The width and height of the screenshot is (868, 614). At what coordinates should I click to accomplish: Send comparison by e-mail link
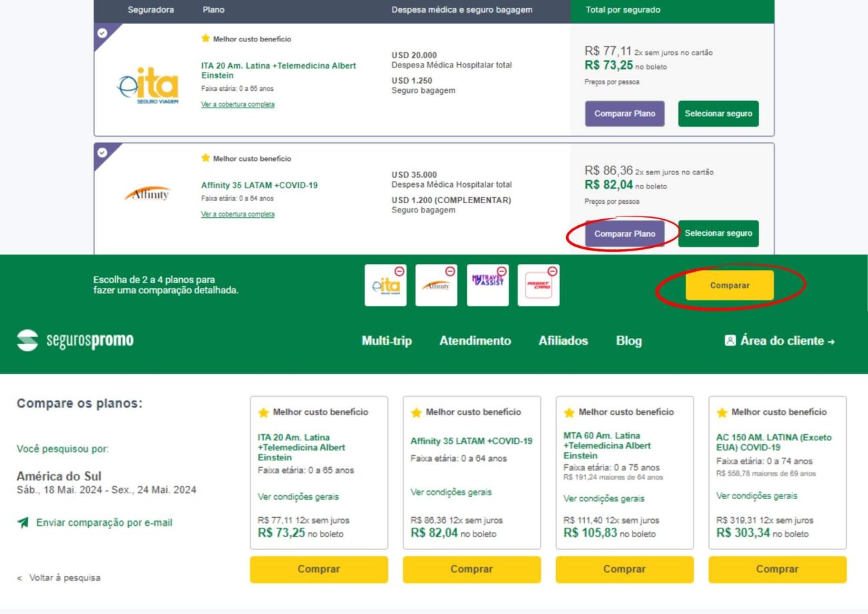[x=104, y=522]
